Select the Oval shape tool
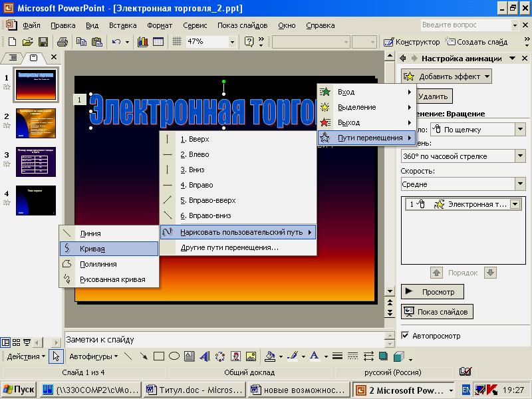This screenshot has width=532, height=399. [x=174, y=356]
